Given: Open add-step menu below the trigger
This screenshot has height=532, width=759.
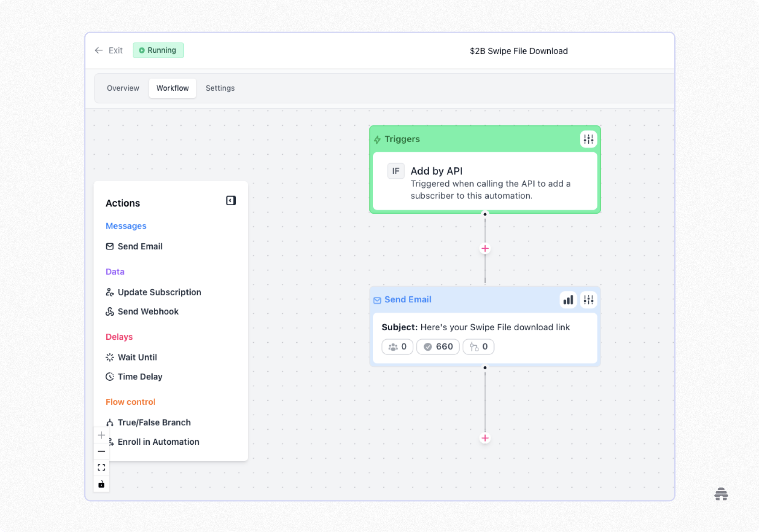Looking at the screenshot, I should [484, 248].
